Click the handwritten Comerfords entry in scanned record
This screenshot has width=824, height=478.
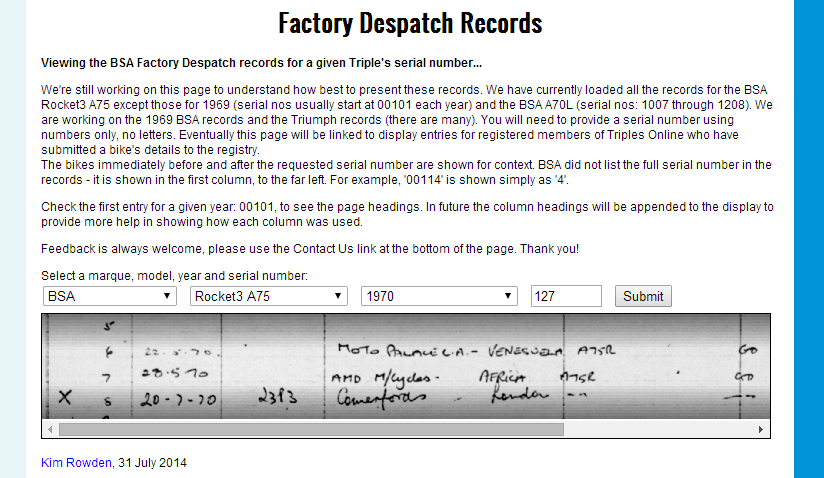pyautogui.click(x=382, y=398)
